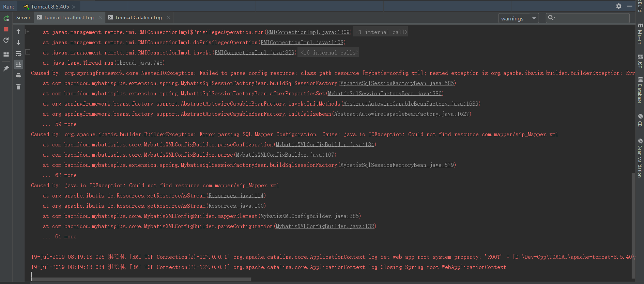This screenshot has height=284, width=644.
Task: Open link Resources.java:100
Action: coord(236,206)
